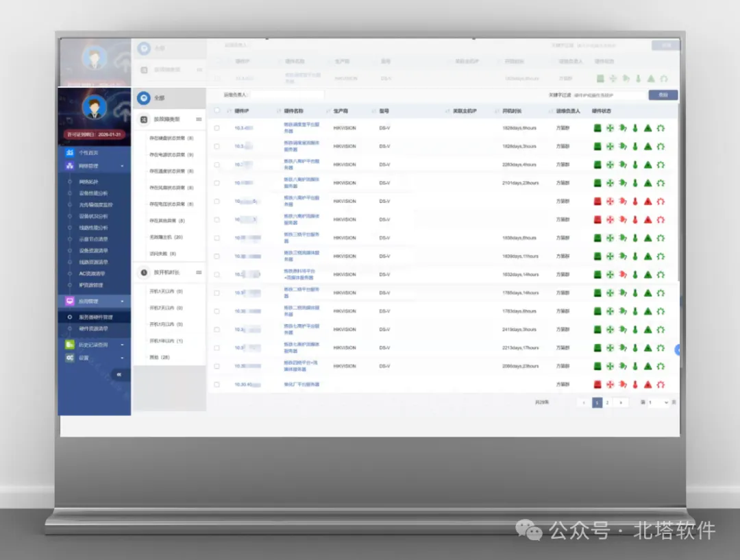Open 网络拓扑 in the sidebar
The height and width of the screenshot is (560, 740).
tap(88, 182)
